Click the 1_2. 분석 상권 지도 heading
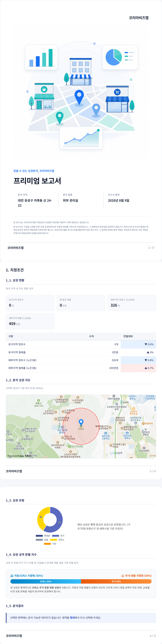Viewport: 162px width, 644px height. click(18, 380)
